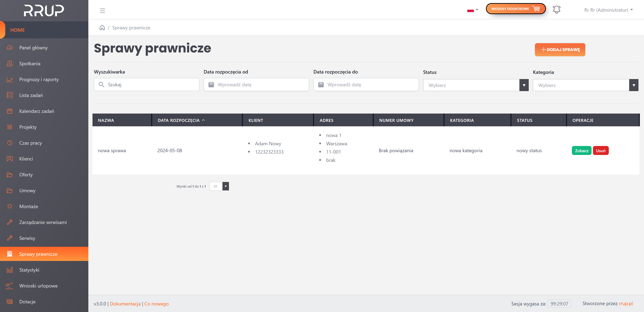Toggle the hamburger sidebar menu icon
This screenshot has width=644, height=312.
(x=102, y=11)
